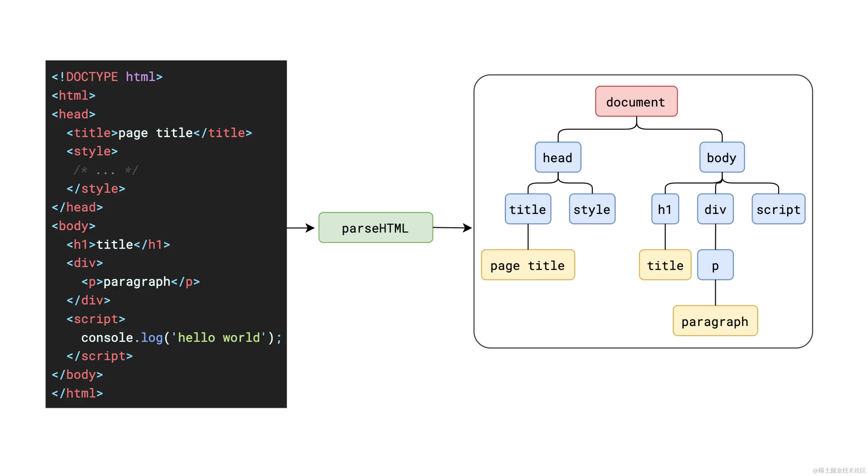The height and width of the screenshot is (476, 868).
Task: Select the body node in tree
Action: (722, 157)
